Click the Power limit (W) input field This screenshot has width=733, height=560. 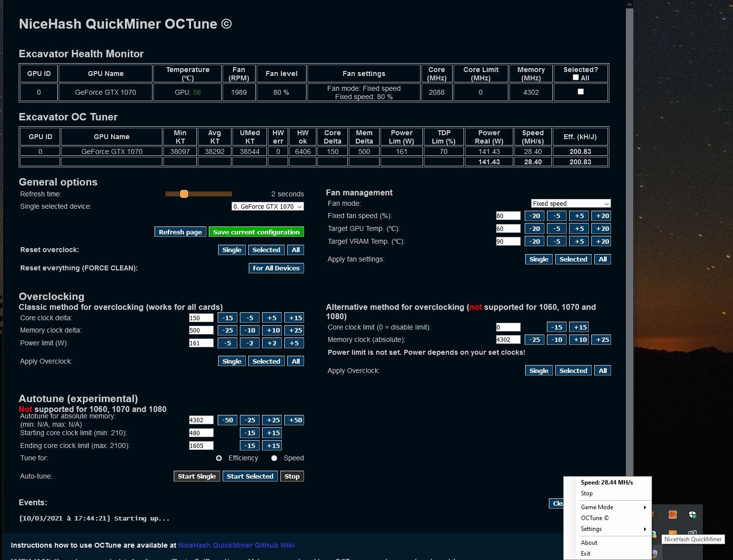(201, 343)
